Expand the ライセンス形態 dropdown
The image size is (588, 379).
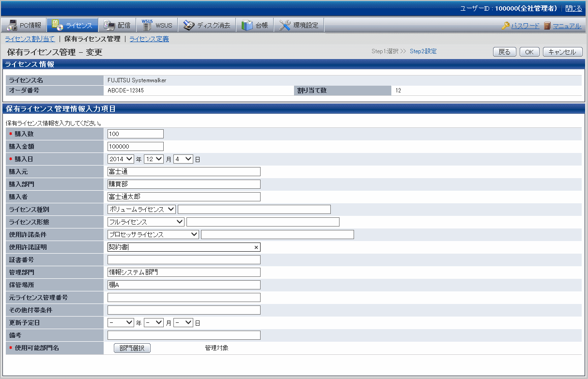pyautogui.click(x=146, y=222)
